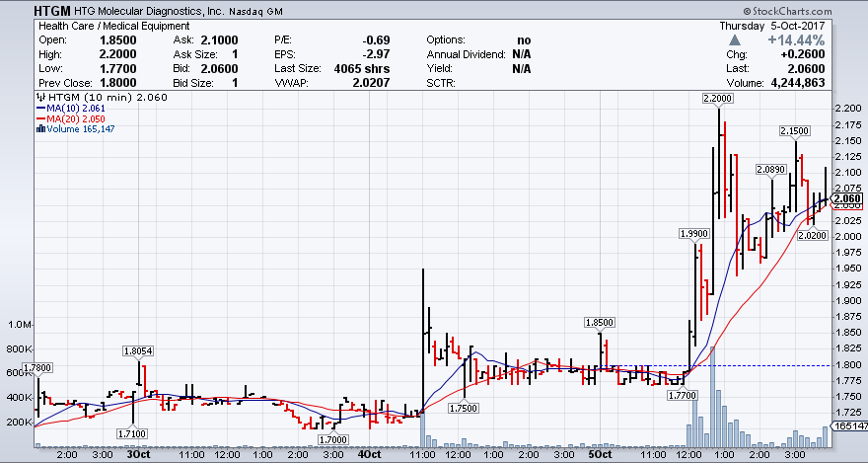The height and width of the screenshot is (463, 868).
Task: Click the 165147 volume axis tag
Action: coord(849,425)
